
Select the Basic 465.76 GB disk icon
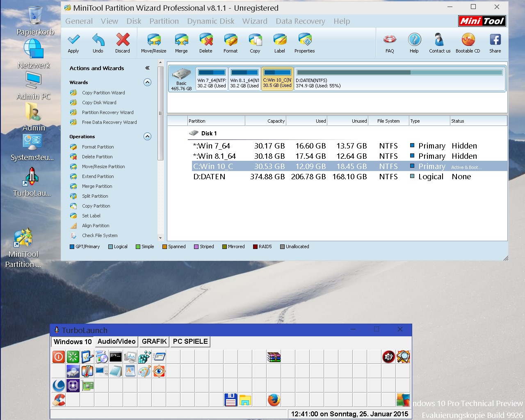[181, 79]
